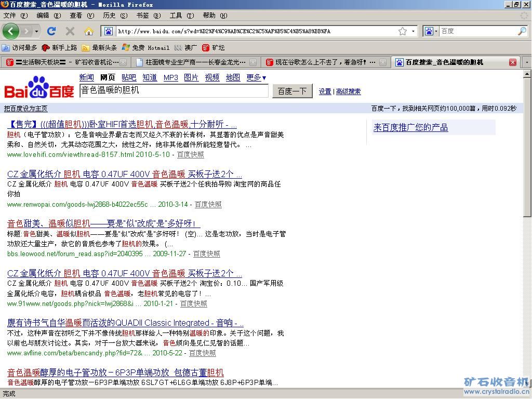Close the 百度搜索 tab

pos(513,62)
